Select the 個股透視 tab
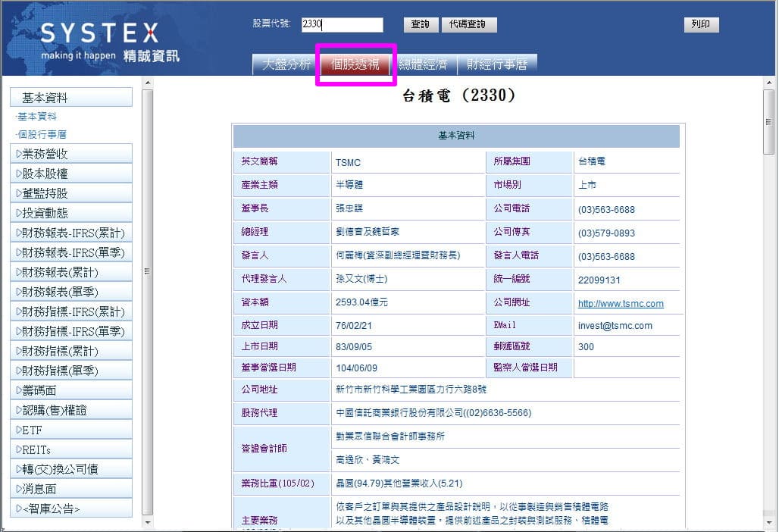Viewport: 779px width, 532px height. [355, 64]
